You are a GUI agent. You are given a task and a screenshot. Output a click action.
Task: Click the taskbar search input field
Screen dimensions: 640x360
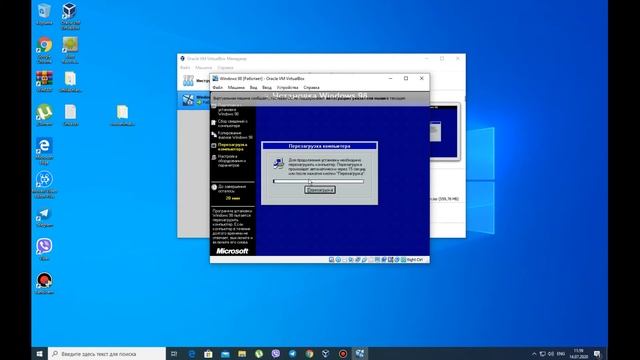(x=107, y=353)
